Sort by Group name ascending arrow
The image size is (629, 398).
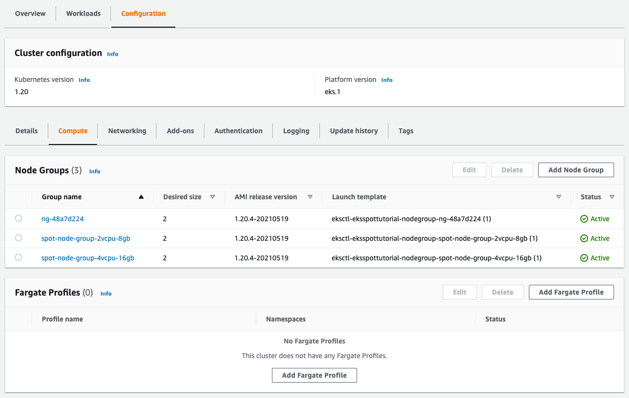click(x=141, y=197)
